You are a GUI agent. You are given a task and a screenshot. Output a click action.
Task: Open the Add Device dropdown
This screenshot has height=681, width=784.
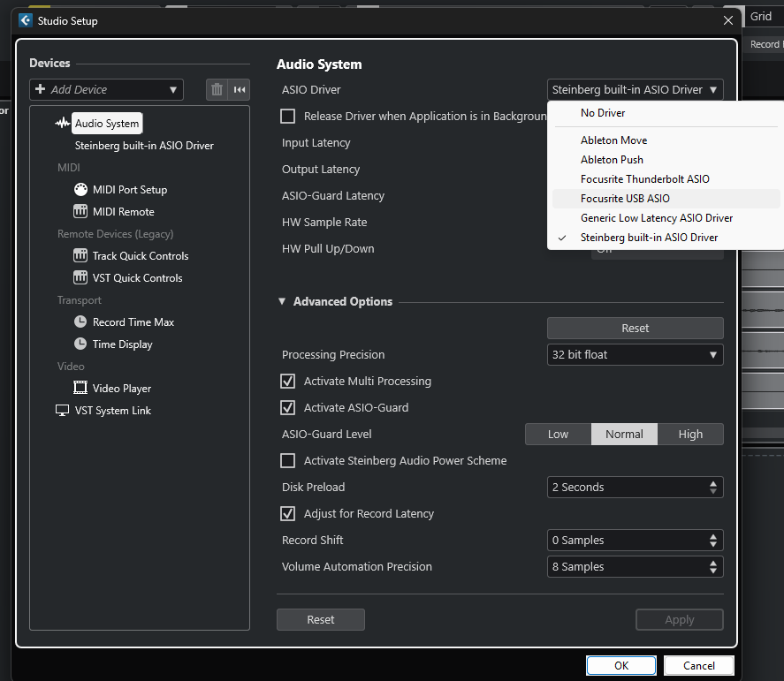pyautogui.click(x=106, y=90)
